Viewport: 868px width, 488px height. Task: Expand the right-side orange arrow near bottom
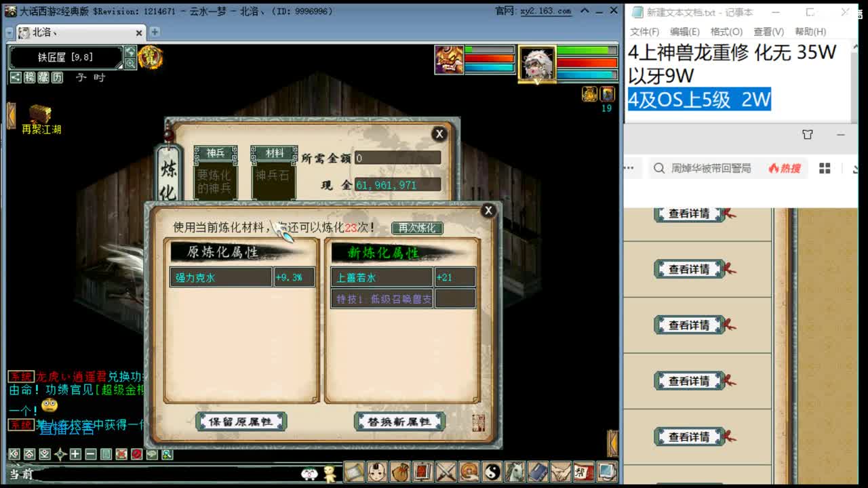point(612,443)
